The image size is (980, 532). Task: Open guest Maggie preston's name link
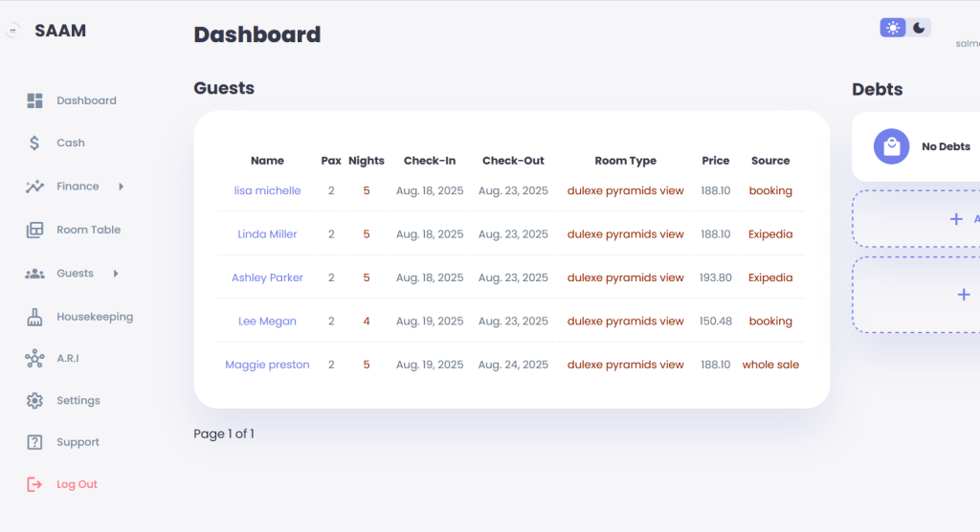click(267, 365)
